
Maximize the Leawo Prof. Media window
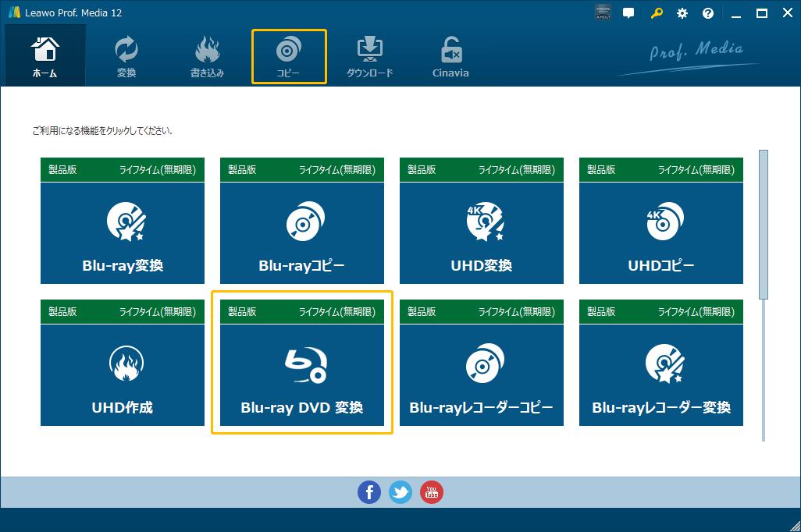coord(762,13)
